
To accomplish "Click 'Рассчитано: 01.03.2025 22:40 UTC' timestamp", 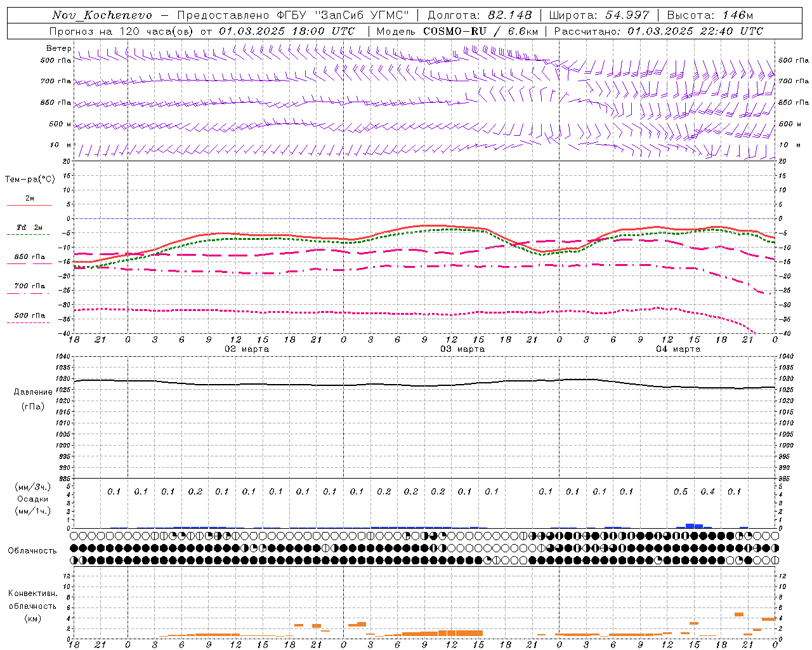I will pyautogui.click(x=658, y=31).
